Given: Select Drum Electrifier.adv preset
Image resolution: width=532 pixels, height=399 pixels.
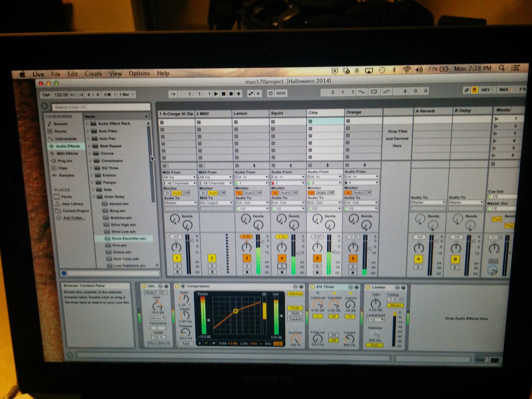Looking at the screenshot, I should (129, 239).
